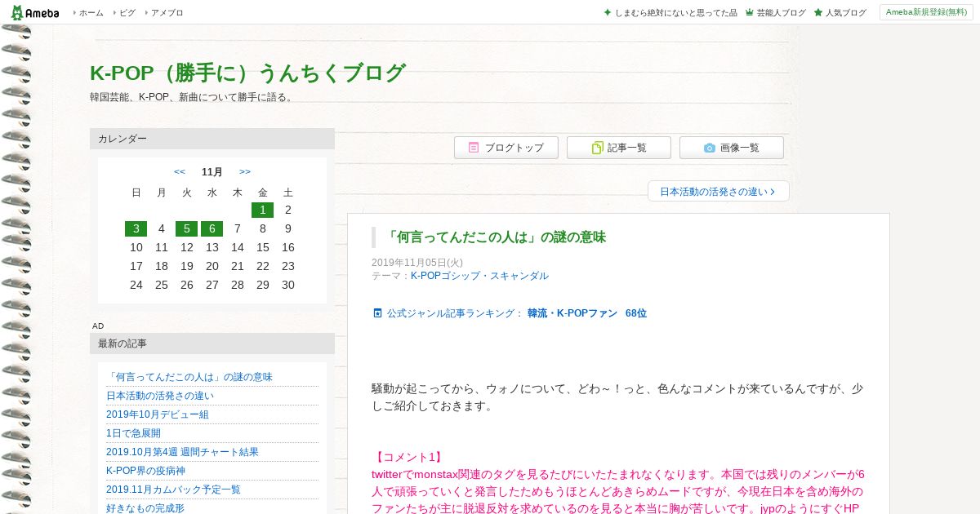The image size is (980, 514).
Task: Click AD label in sidebar
Action: 98,326
